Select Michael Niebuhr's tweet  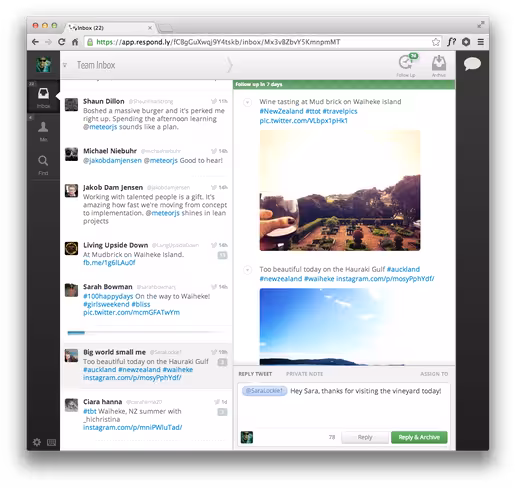click(146, 156)
